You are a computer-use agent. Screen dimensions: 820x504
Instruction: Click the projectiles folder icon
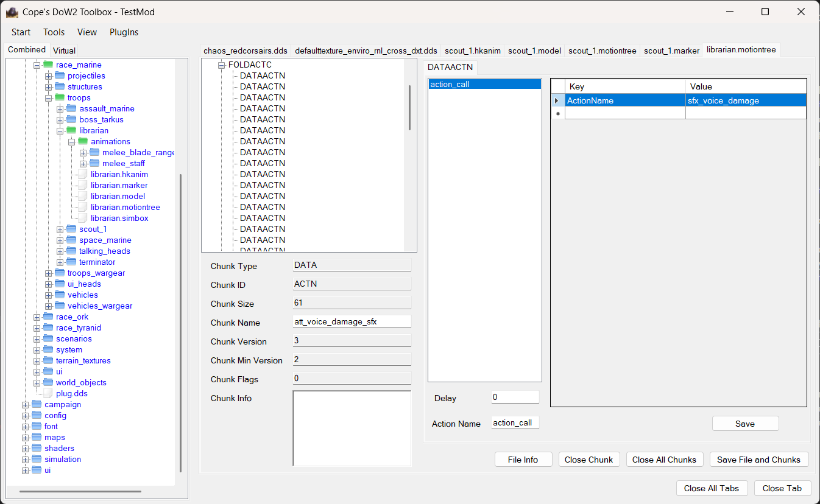click(x=60, y=75)
